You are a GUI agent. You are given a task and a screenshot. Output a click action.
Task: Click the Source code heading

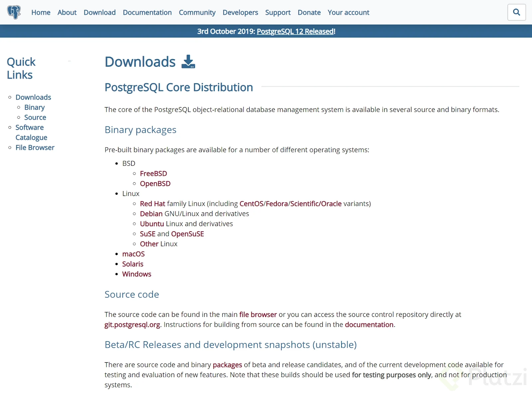point(132,294)
